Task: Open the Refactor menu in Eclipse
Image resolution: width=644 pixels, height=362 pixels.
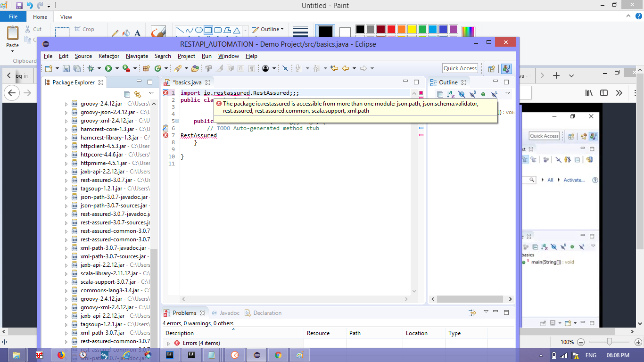Action: 109,56
